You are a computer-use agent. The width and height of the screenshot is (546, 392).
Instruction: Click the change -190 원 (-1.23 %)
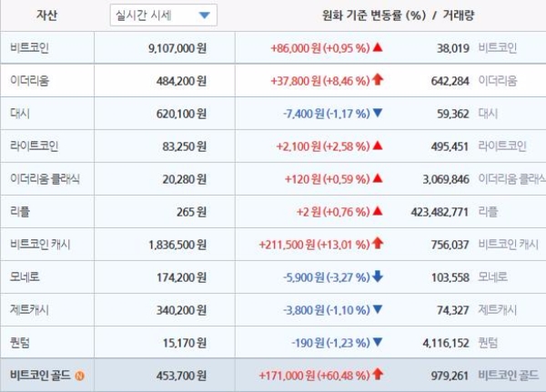click(330, 343)
